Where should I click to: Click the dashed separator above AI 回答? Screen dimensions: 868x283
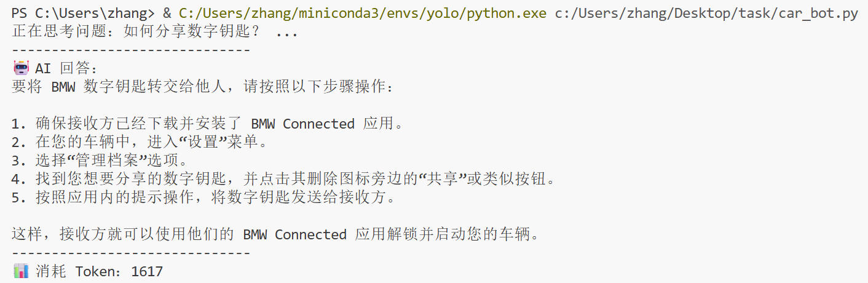click(130, 50)
